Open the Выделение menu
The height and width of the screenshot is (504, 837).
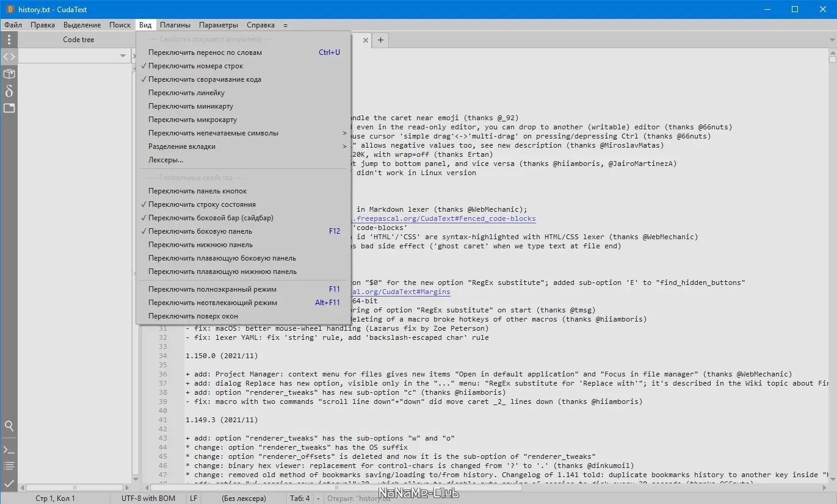(x=82, y=25)
